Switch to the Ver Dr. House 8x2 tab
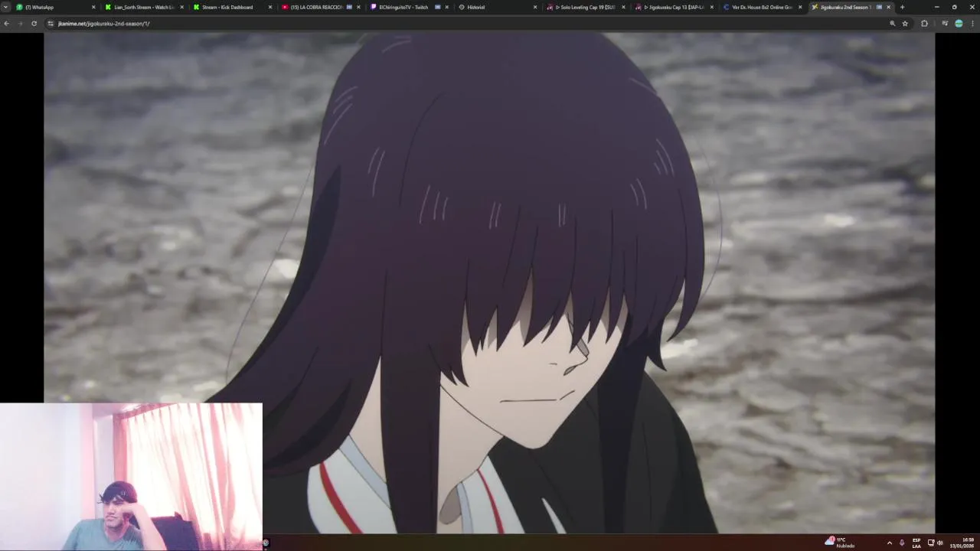Viewport: 980px width, 551px height. [x=762, y=7]
